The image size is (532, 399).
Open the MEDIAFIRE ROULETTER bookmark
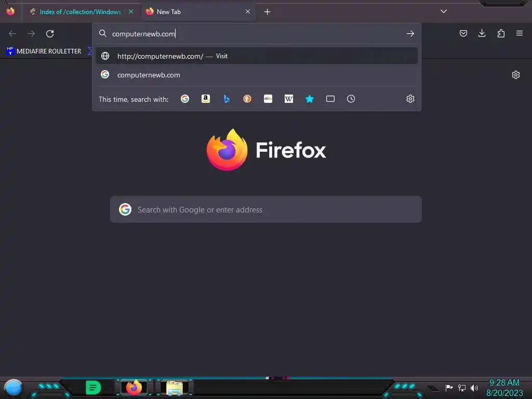point(44,51)
